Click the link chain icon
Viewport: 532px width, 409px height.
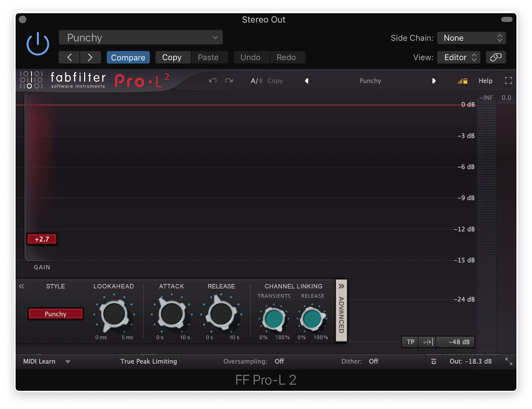pos(496,57)
